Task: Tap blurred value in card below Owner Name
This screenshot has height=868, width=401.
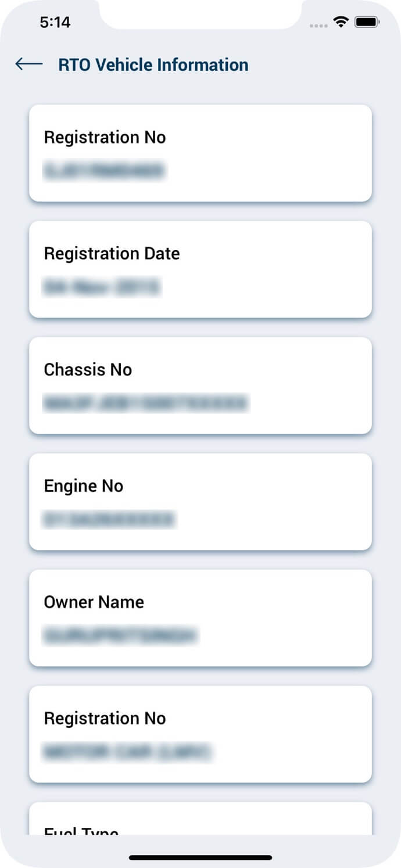Action: pyautogui.click(x=127, y=752)
